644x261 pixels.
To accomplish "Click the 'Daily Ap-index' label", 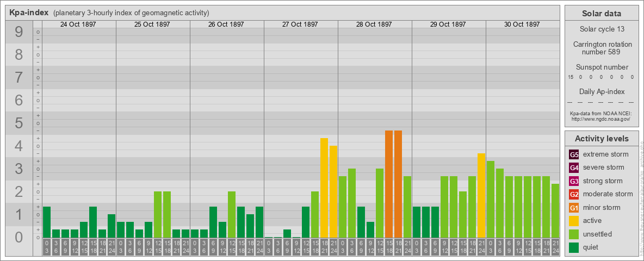I will pos(602,91).
